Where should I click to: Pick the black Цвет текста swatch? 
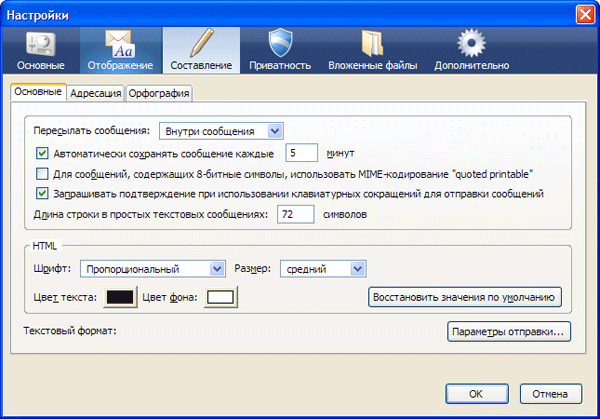(120, 297)
